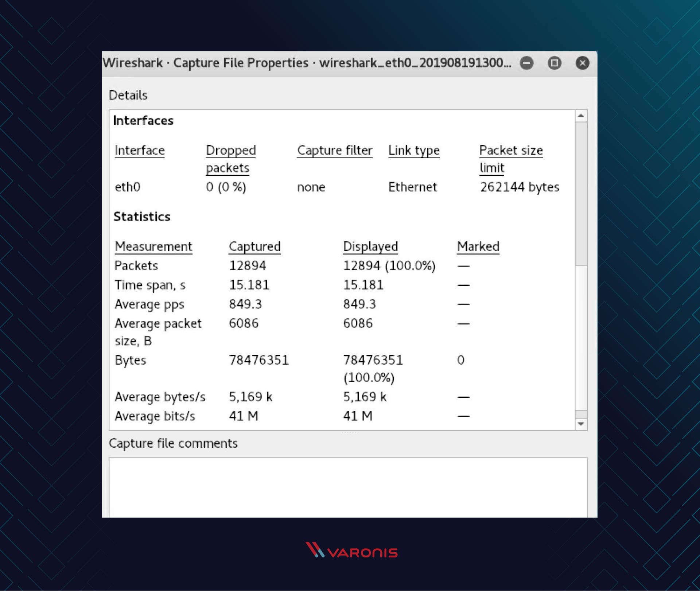The height and width of the screenshot is (591, 700).
Task: Click the details scroll up arrow
Action: 581,116
